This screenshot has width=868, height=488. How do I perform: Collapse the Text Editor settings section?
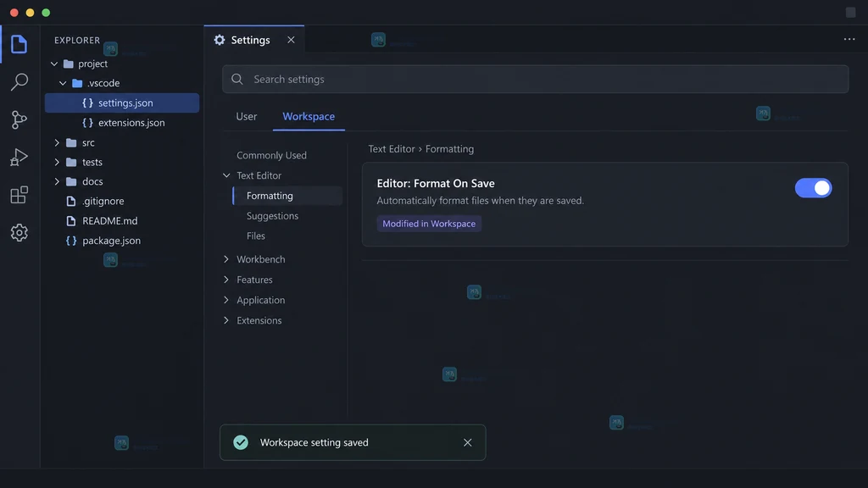[x=226, y=175]
